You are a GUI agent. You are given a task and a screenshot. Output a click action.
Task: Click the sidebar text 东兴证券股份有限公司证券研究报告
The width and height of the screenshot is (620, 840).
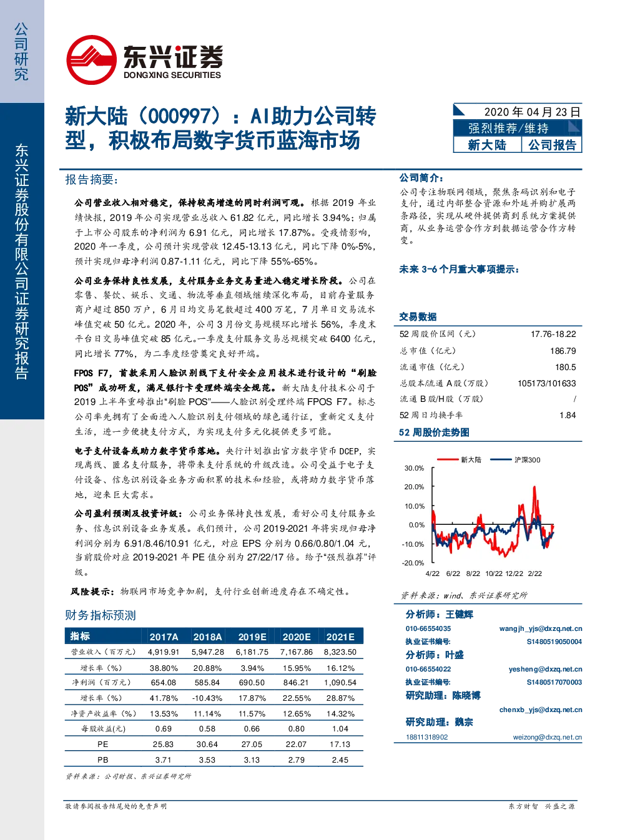[22, 261]
